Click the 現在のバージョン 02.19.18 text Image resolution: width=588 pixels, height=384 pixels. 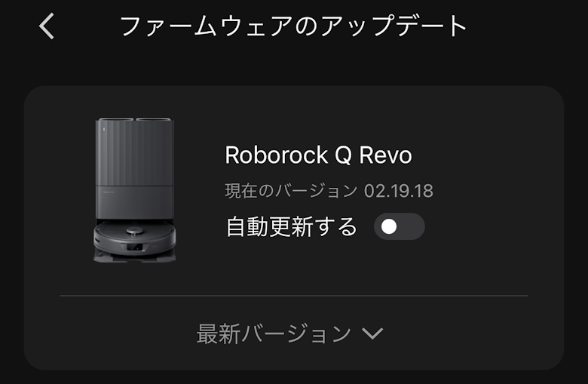tap(329, 191)
